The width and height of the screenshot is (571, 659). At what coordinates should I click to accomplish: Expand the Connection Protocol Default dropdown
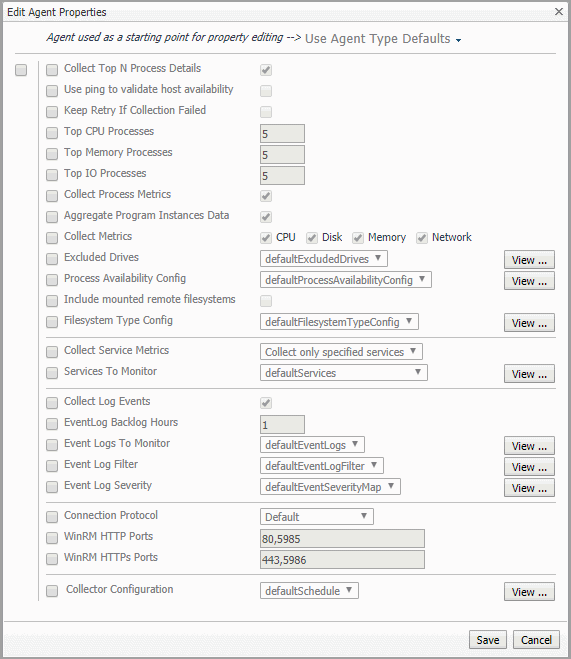[317, 517]
